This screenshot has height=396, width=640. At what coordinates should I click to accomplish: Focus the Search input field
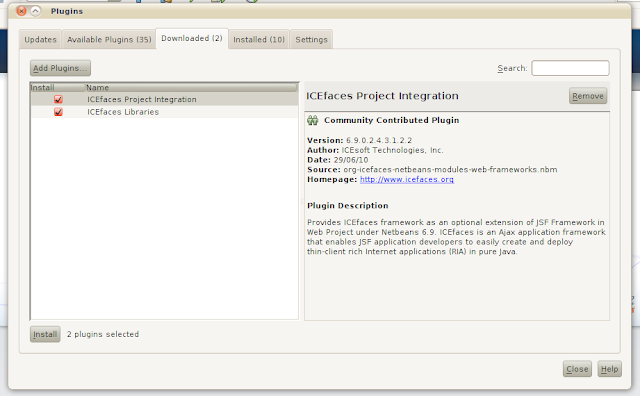[570, 68]
